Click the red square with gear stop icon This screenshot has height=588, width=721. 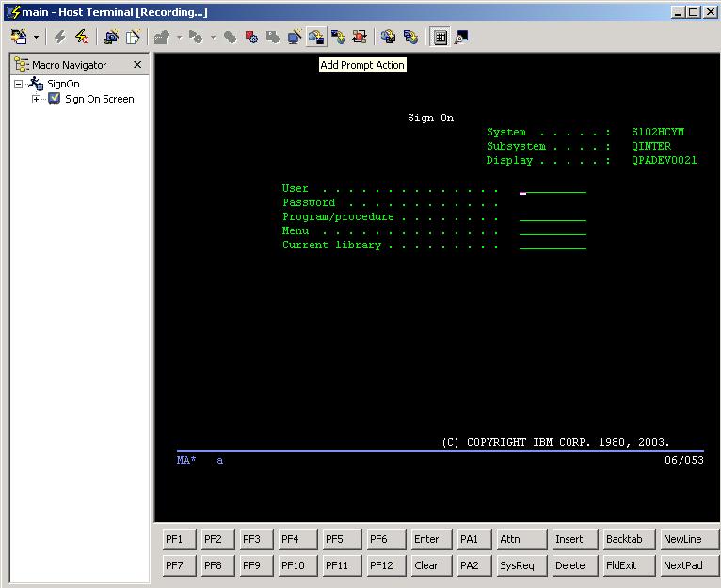(x=251, y=37)
